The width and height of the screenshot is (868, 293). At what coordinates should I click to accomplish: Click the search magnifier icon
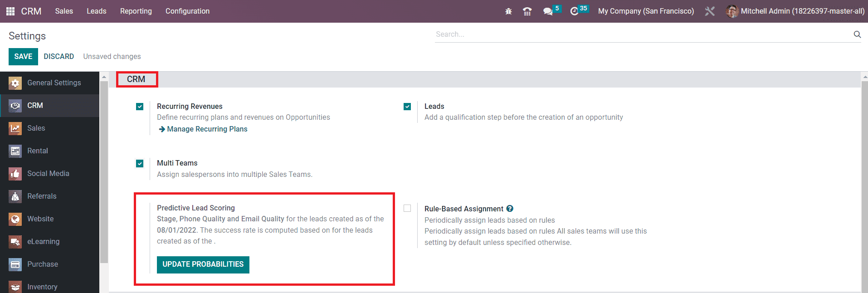tap(857, 34)
